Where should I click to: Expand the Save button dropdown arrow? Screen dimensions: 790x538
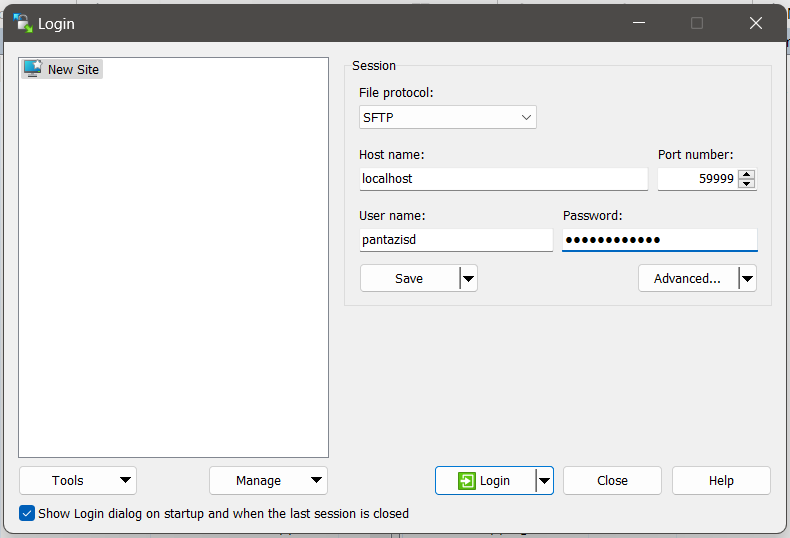click(468, 279)
